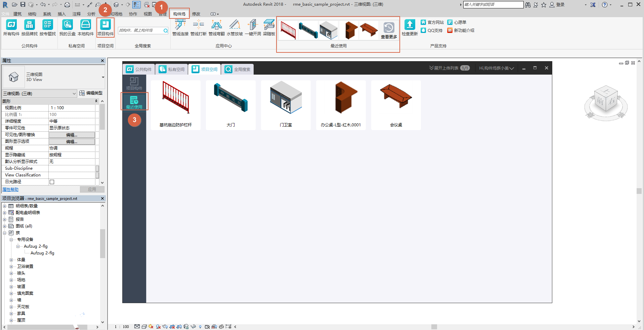
Task: Click 检查更新 check update icon
Action: click(410, 28)
